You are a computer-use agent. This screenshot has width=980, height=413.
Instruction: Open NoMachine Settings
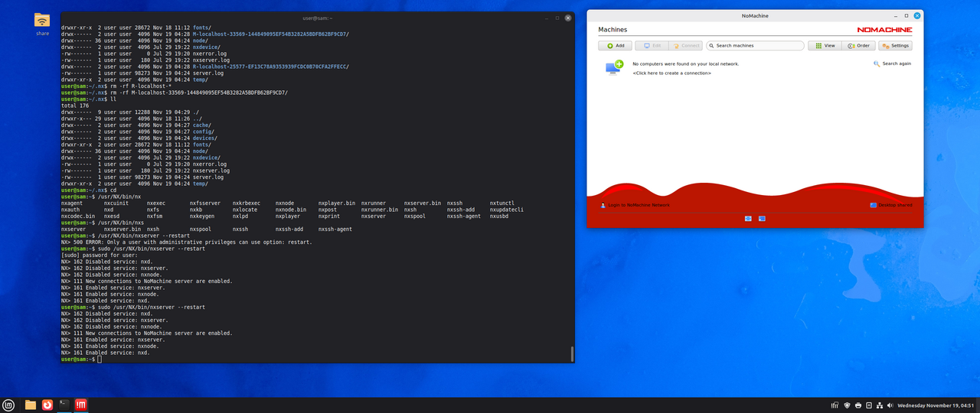tap(895, 46)
